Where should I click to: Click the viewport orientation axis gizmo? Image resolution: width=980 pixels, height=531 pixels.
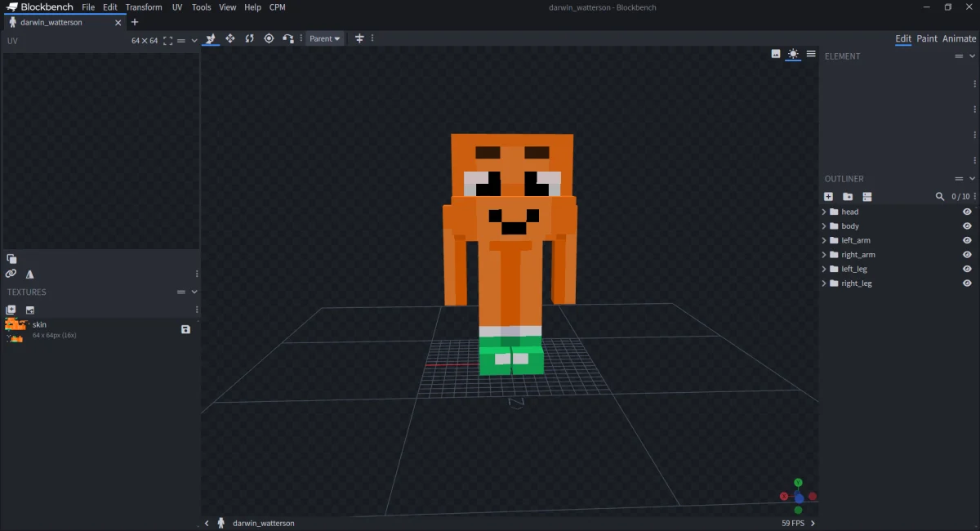point(798,496)
